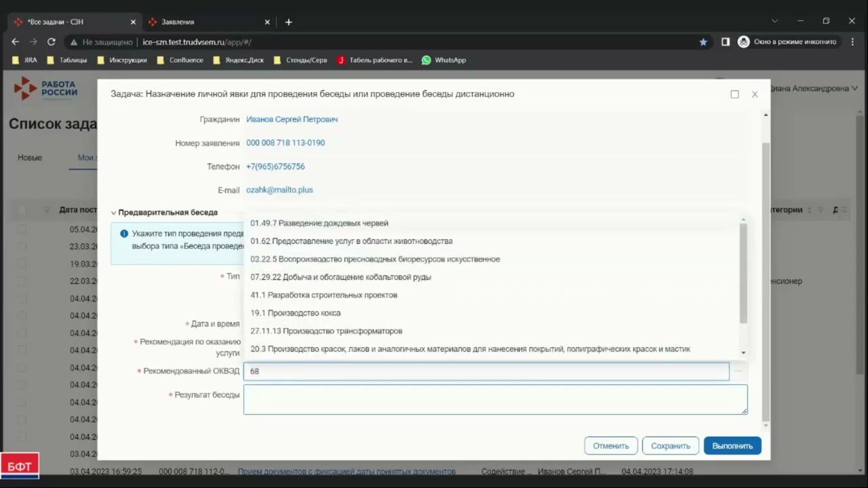868x488 pixels.
Task: Click phone number +7(965)6756756
Action: tap(275, 167)
